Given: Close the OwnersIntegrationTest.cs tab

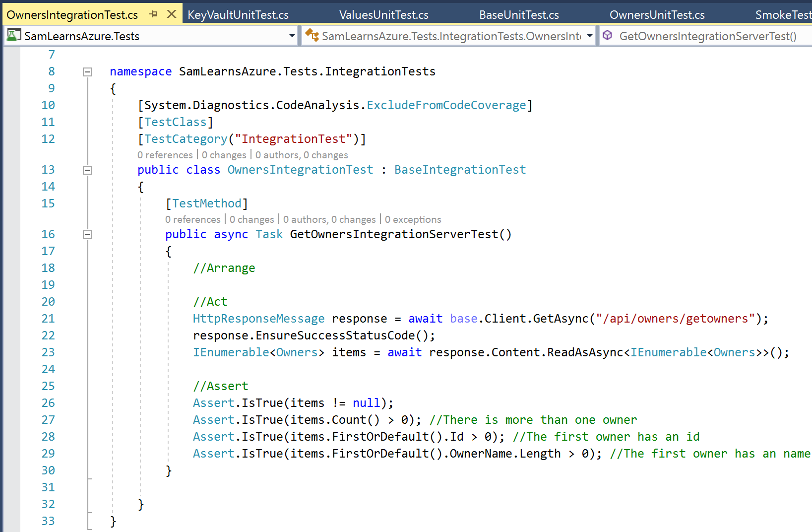Looking at the screenshot, I should [172, 14].
